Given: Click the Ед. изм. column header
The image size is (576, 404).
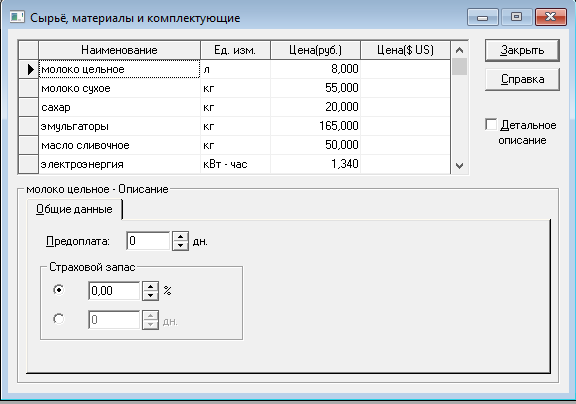Looking at the screenshot, I should 235,50.
